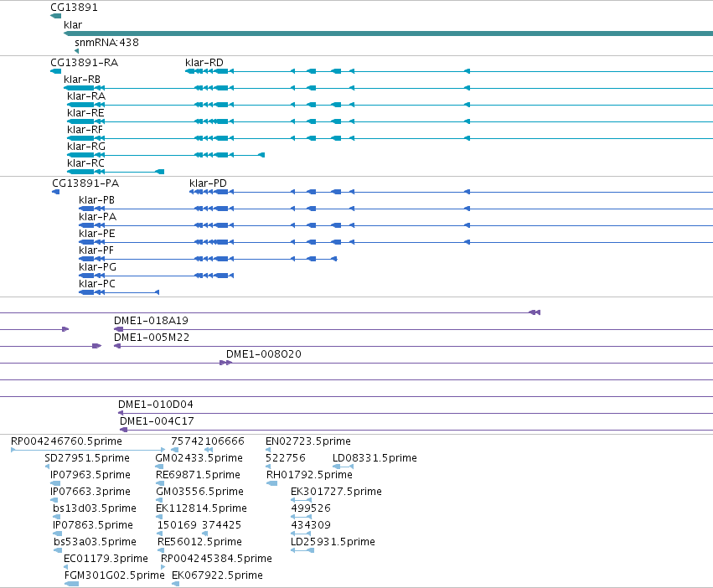Click the klar-PD protein label
713x588 pixels.
click(208, 183)
